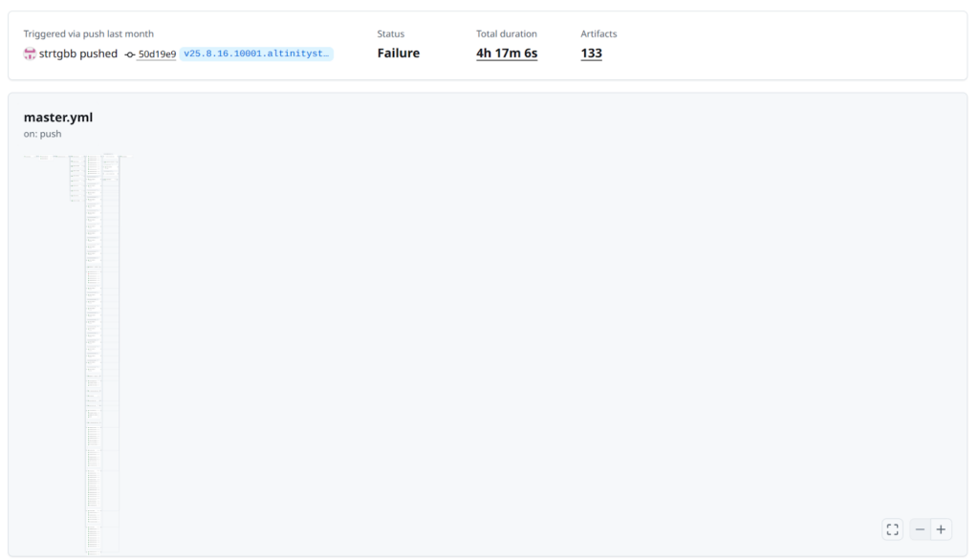The height and width of the screenshot is (560, 979).
Task: Click the 'Status' label
Action: click(390, 33)
